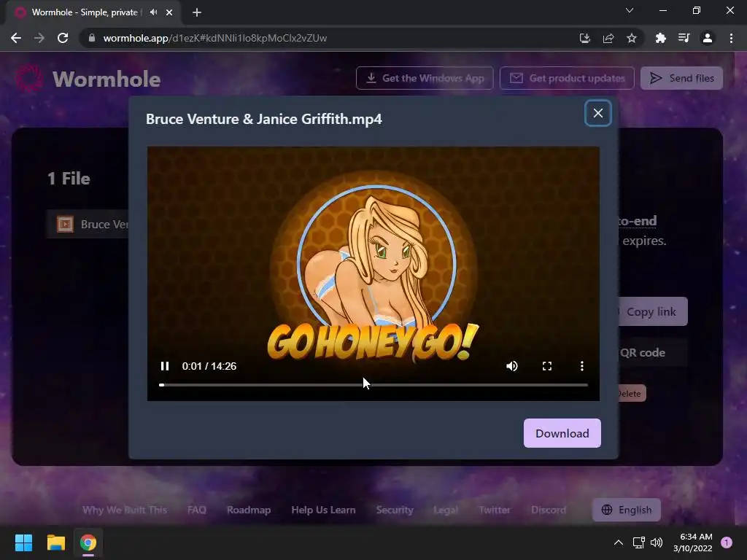Screen dimensions: 747x560
Task: Open the Help Us Learn link
Action: click(x=323, y=510)
